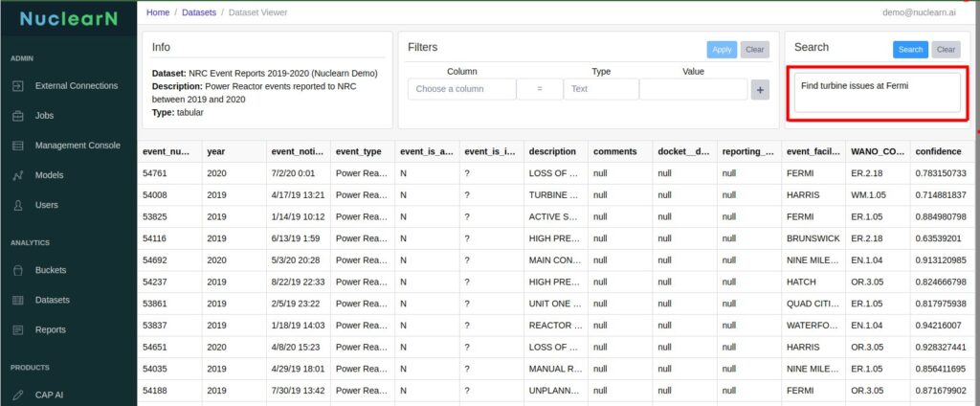
Task: Go to Management Console
Action: click(x=78, y=146)
